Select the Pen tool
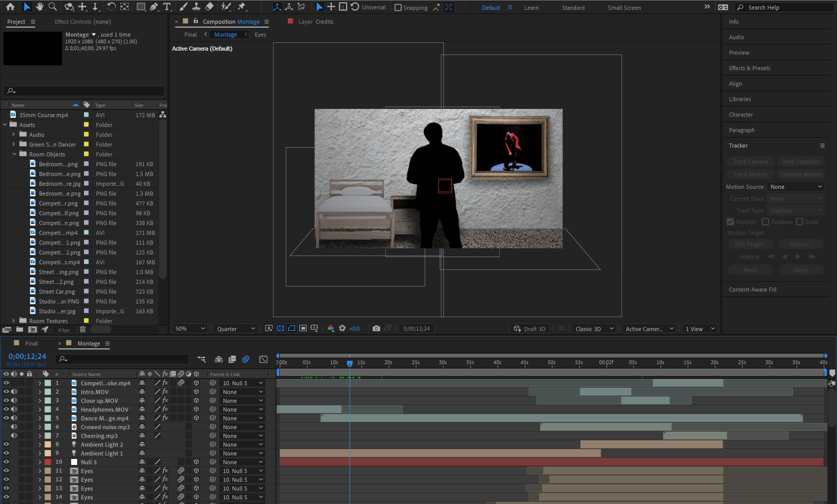837x504 pixels. pyautogui.click(x=154, y=6)
